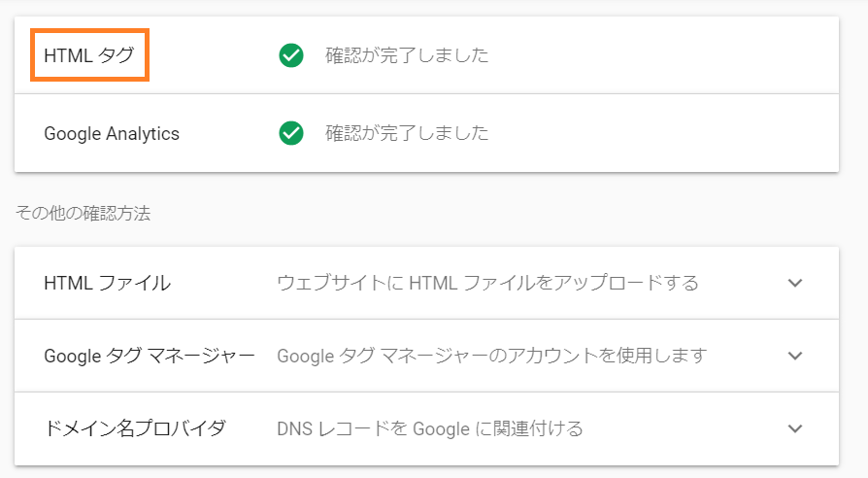868x478 pixels.
Task: Click ウェブサイトに HTML ファイルをアップロードする description
Action: click(x=487, y=283)
